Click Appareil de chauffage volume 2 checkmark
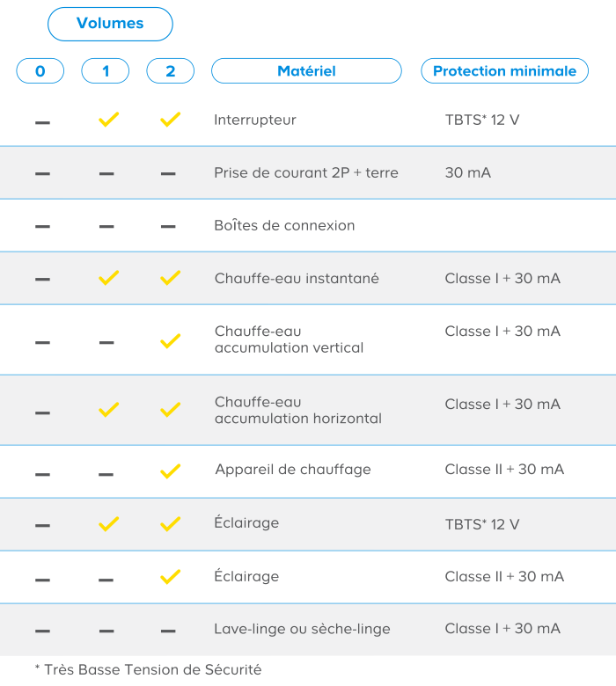616x686 pixels. point(171,471)
